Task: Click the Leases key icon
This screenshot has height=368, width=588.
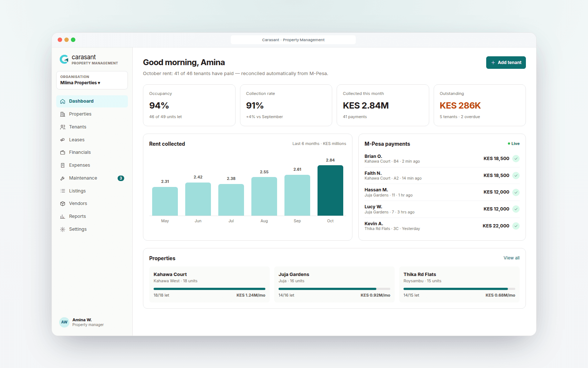Action: point(62,140)
